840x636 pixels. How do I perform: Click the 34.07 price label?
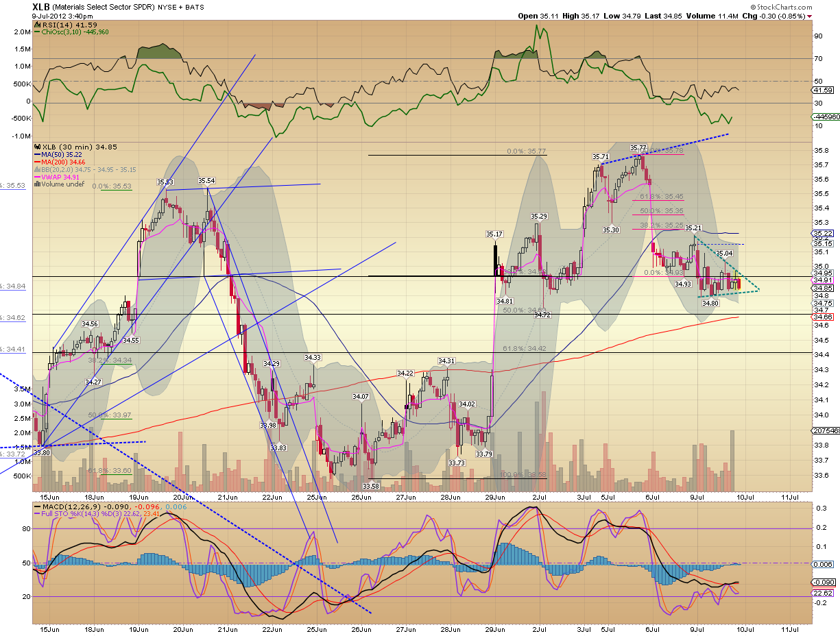(361, 397)
